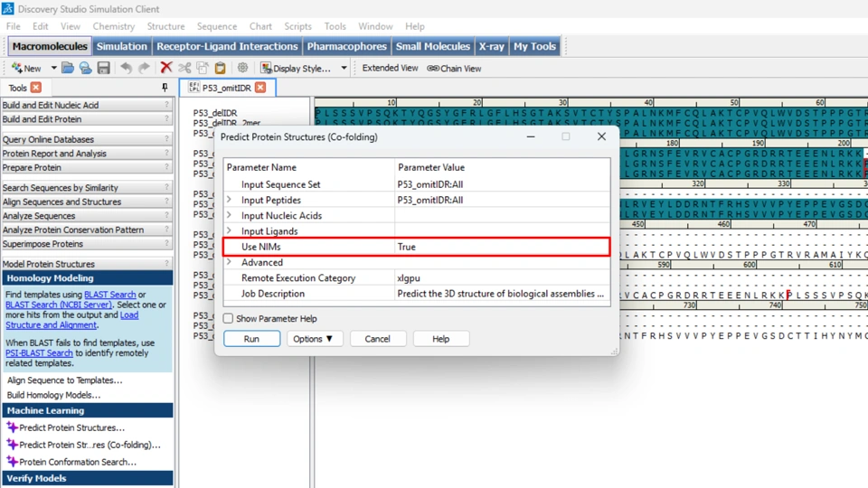This screenshot has height=488, width=868.
Task: Open the Scripts menu
Action: pos(297,26)
